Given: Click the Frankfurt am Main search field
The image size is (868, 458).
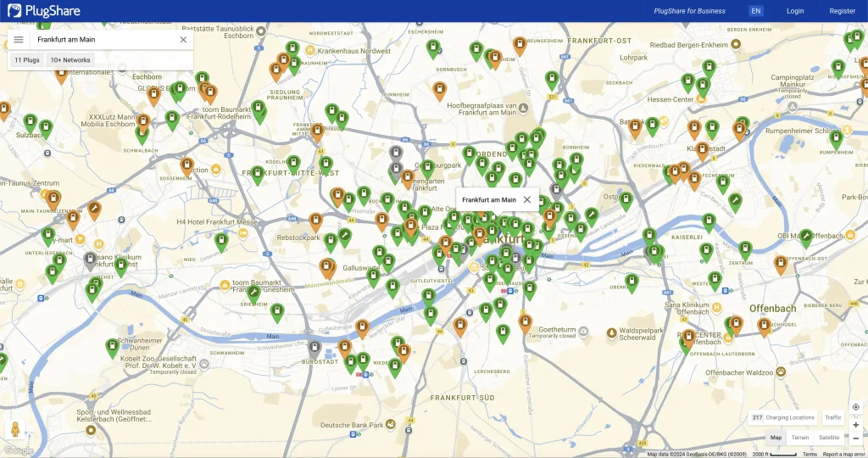Looking at the screenshot, I should click(x=105, y=39).
